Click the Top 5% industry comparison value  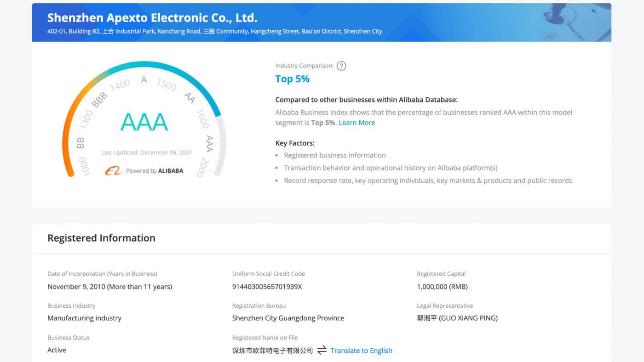[293, 79]
